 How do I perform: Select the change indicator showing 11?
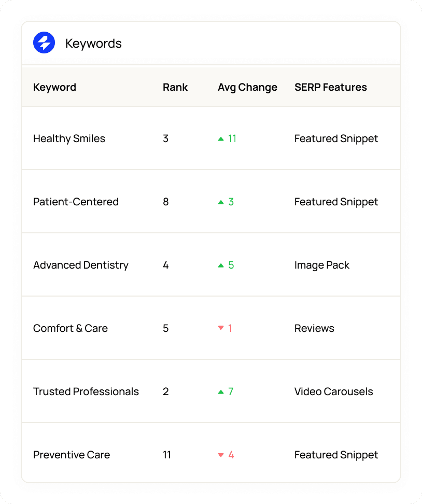pyautogui.click(x=232, y=138)
